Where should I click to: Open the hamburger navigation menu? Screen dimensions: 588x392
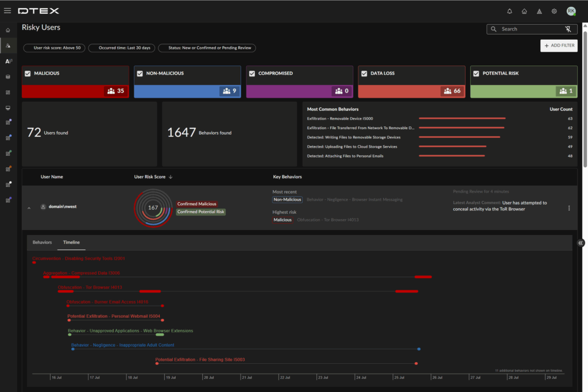tap(7, 11)
